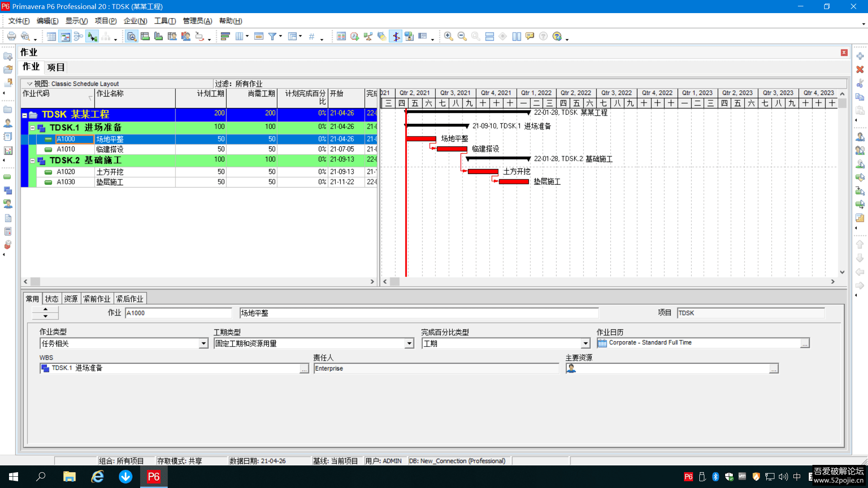Click the blue plus Add activity icon
This screenshot has height=488, width=868.
860,56
